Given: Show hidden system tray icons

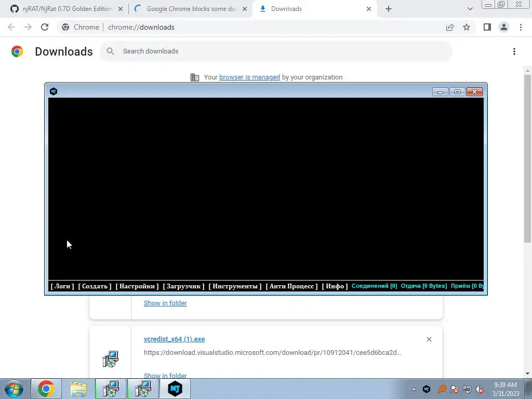Looking at the screenshot, I should (414, 389).
